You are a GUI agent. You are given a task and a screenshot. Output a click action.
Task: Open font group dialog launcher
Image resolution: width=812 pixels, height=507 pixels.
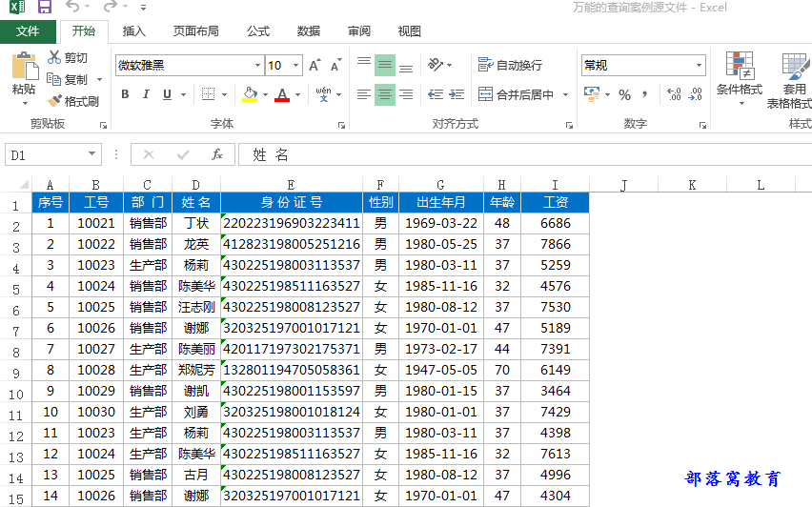[341, 125]
